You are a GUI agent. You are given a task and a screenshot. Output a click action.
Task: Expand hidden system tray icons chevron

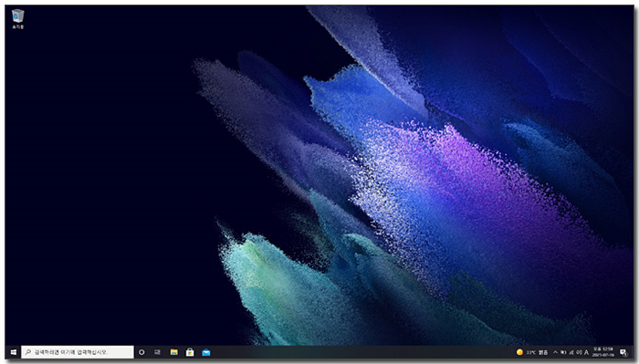click(x=555, y=352)
